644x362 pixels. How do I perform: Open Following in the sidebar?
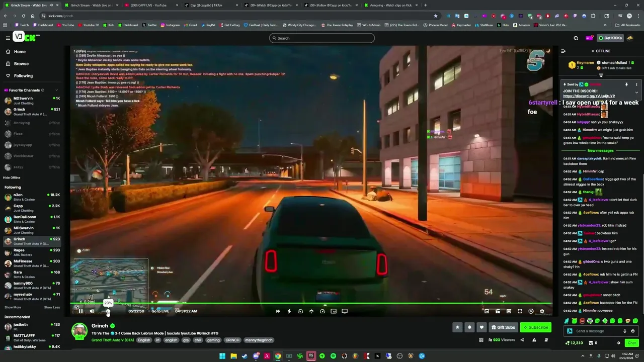23,76
